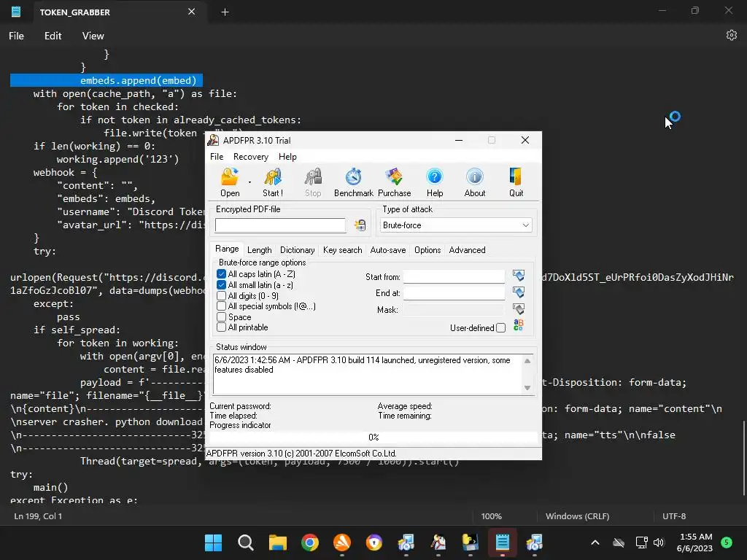
Task: Show hidden tray icons chevron
Action: tap(595, 542)
